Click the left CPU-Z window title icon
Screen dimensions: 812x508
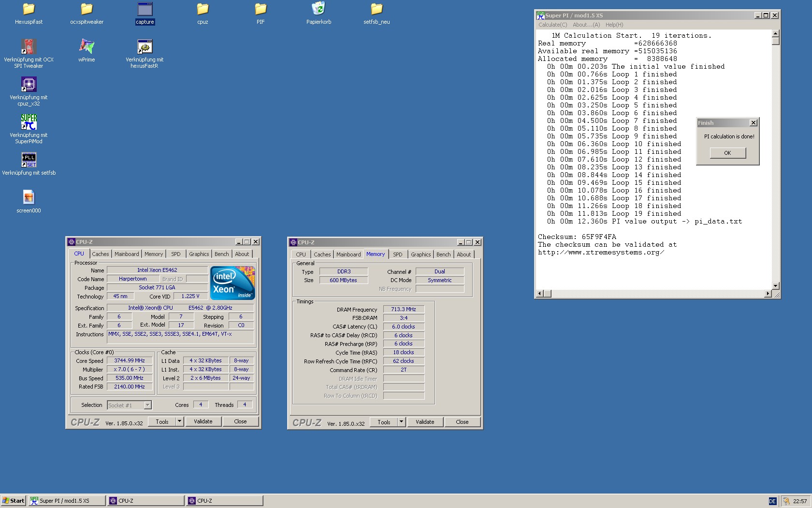click(72, 242)
